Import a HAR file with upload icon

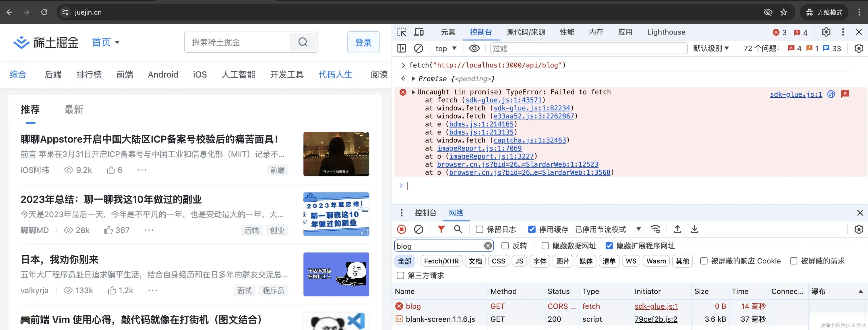pos(677,229)
